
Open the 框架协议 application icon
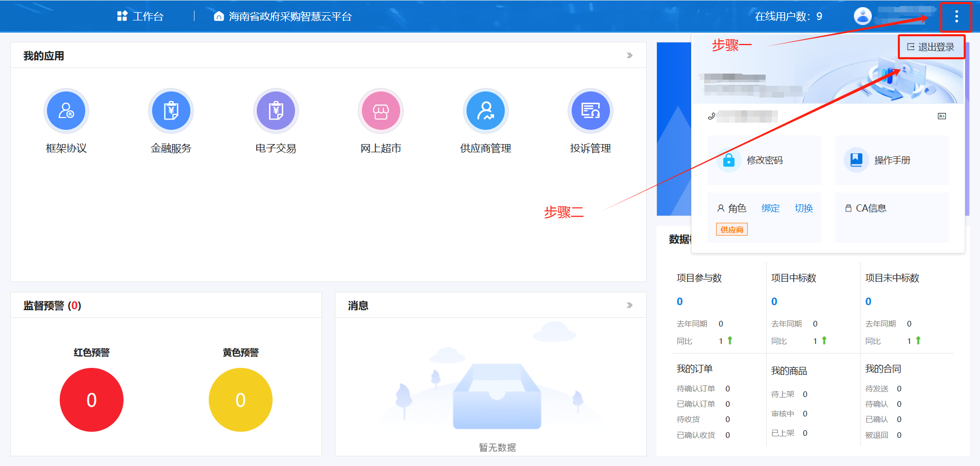[x=66, y=111]
